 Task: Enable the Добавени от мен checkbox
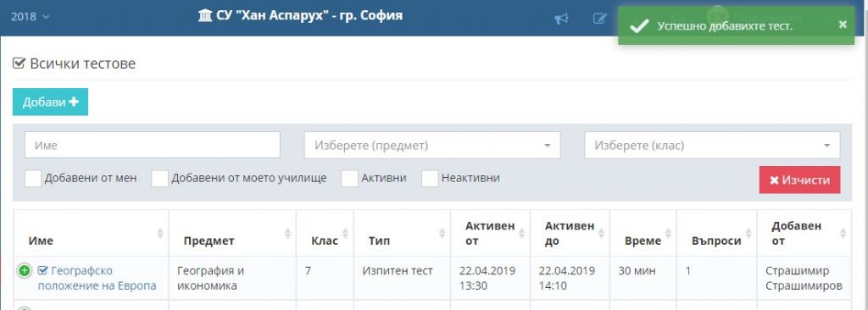33,179
